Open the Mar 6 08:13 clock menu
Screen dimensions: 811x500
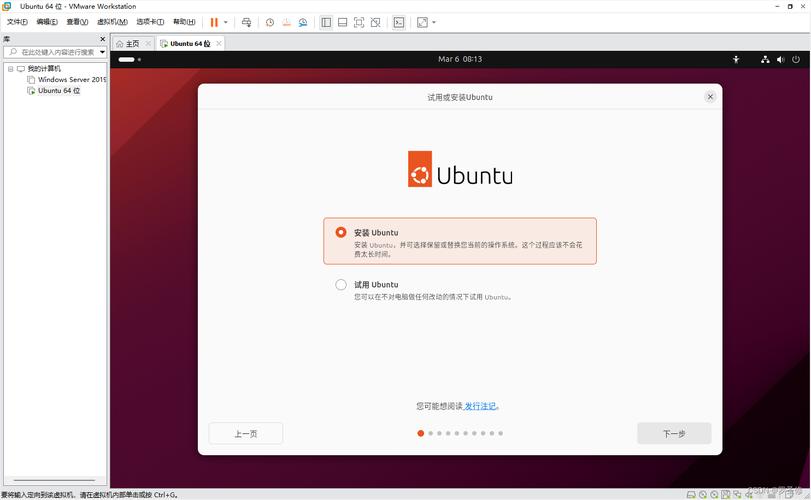460,59
